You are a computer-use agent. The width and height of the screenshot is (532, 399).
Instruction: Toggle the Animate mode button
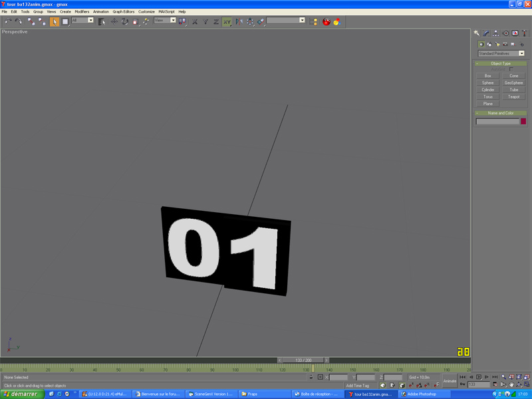450,381
